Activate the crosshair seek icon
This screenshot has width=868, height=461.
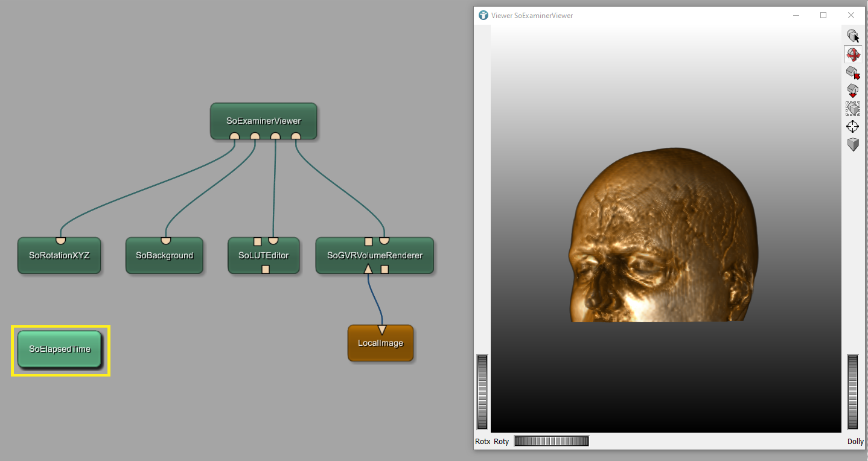(x=852, y=127)
